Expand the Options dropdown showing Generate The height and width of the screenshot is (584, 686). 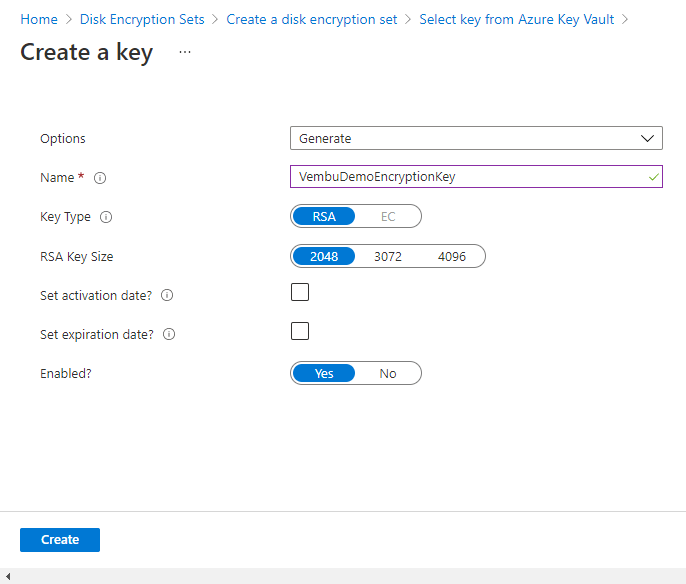(x=476, y=139)
